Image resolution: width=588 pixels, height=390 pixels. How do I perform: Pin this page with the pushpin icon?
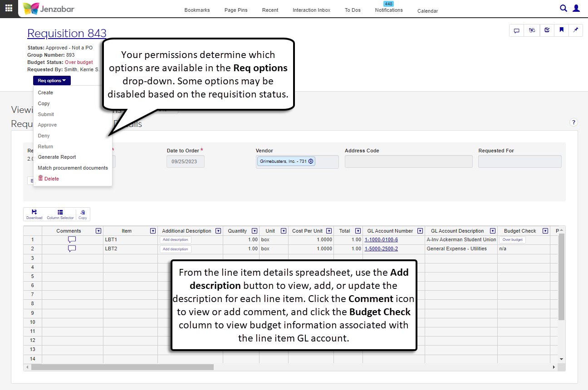(576, 30)
